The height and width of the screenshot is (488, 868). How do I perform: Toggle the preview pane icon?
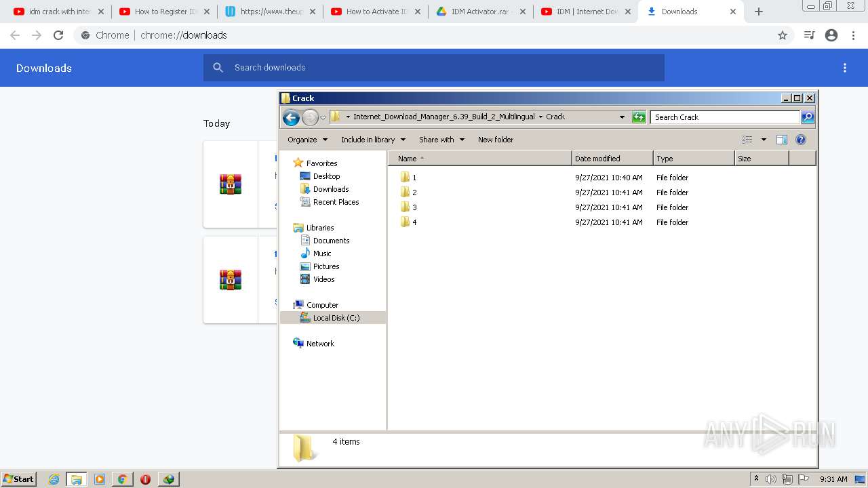(x=782, y=140)
